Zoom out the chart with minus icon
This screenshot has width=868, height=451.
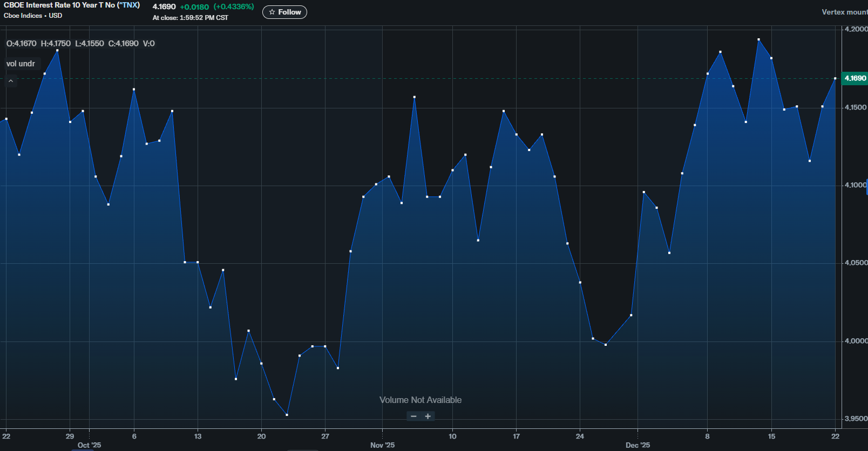tap(413, 416)
